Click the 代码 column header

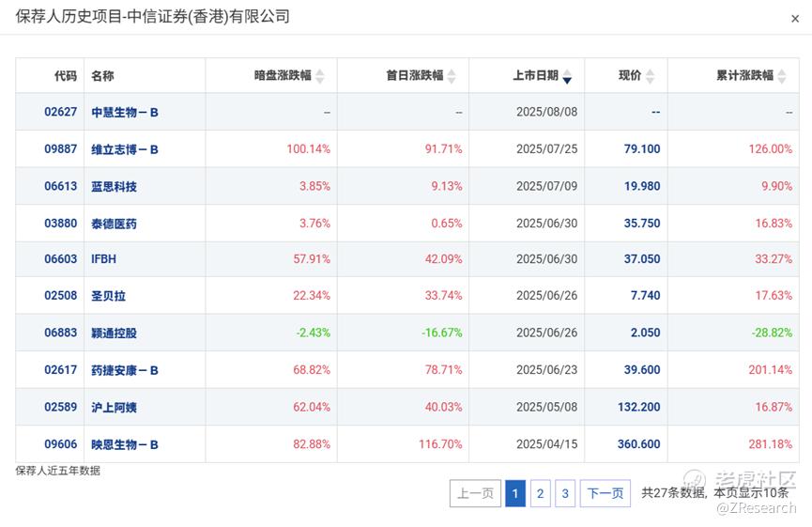[66, 76]
